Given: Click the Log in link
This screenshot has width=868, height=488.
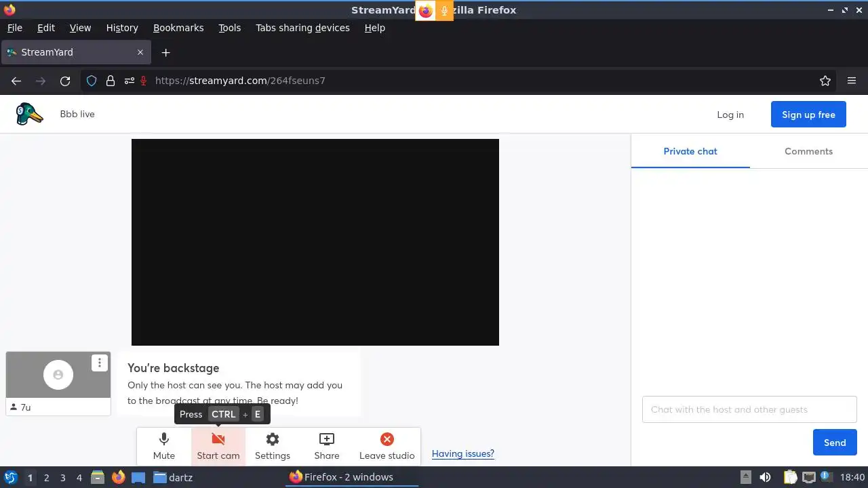Looking at the screenshot, I should tap(730, 115).
